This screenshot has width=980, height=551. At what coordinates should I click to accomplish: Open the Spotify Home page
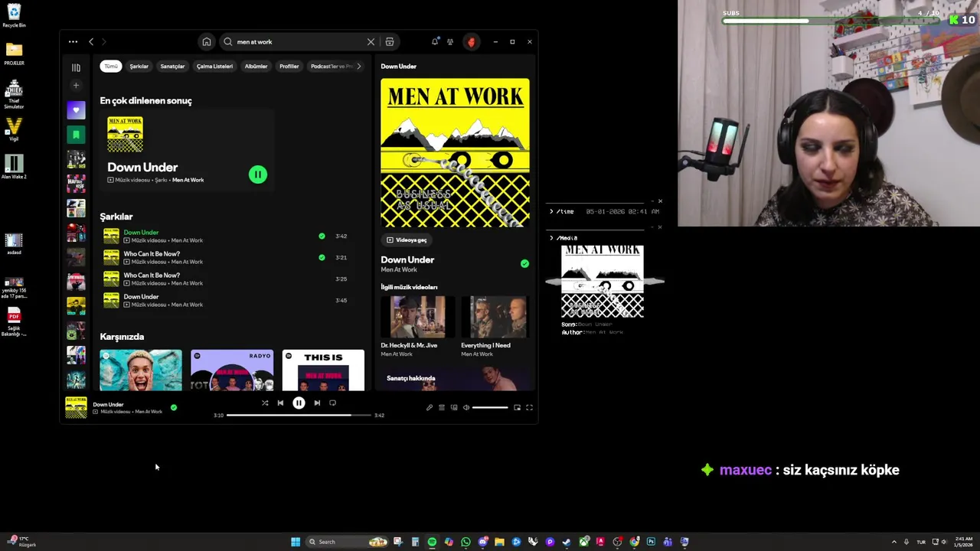point(207,42)
